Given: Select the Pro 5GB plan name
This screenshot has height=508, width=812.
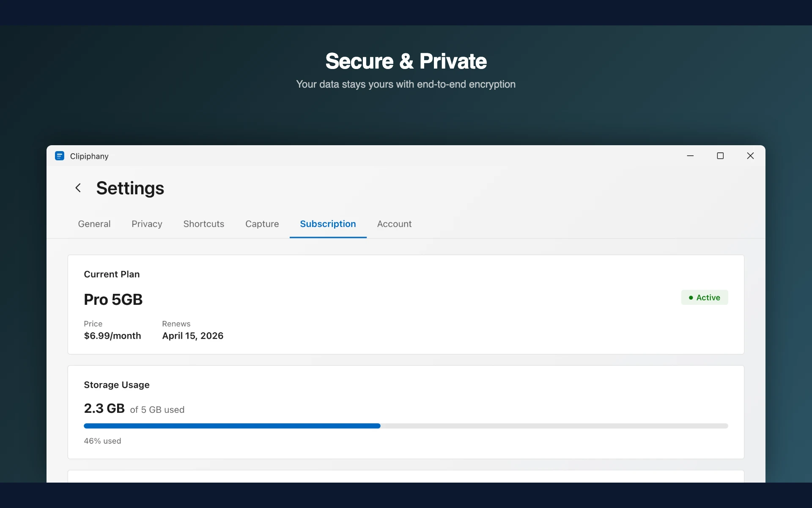Looking at the screenshot, I should (113, 300).
